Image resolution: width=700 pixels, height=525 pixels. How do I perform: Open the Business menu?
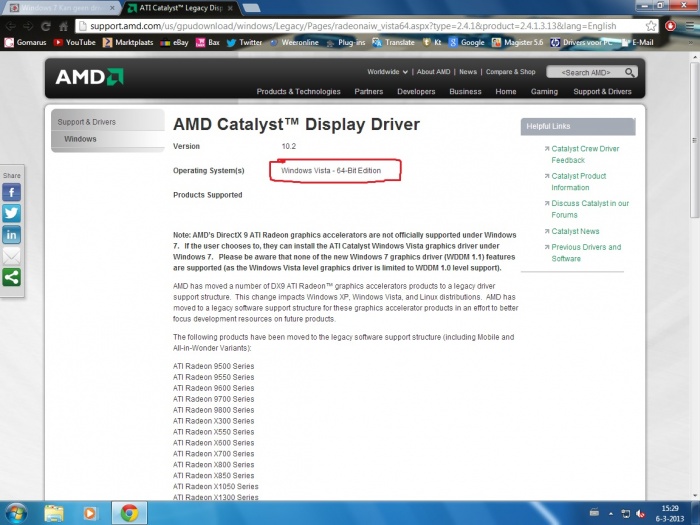[x=465, y=91]
